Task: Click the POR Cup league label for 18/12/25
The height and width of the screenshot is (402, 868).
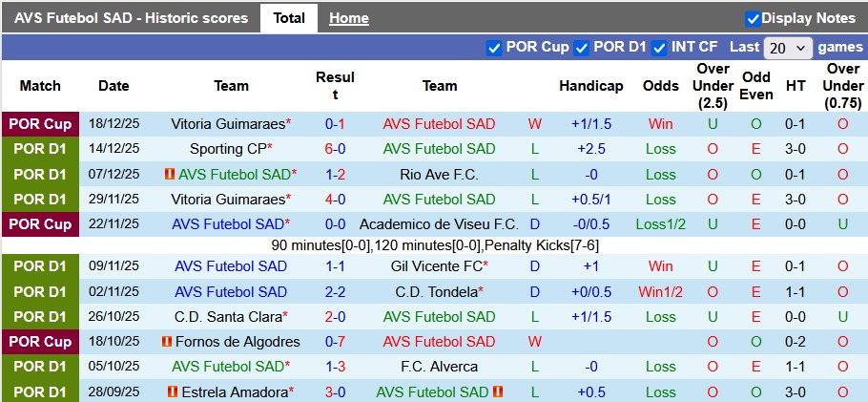Action: (x=40, y=124)
